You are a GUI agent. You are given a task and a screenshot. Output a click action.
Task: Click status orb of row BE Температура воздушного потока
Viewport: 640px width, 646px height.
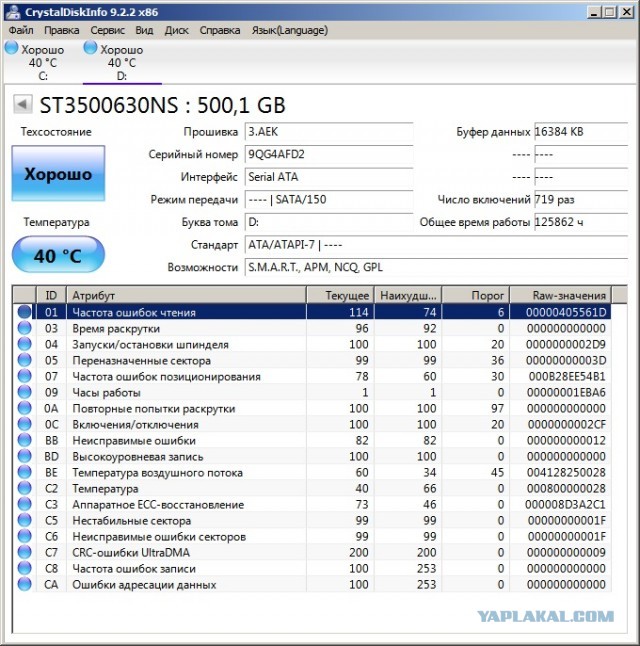(x=24, y=472)
